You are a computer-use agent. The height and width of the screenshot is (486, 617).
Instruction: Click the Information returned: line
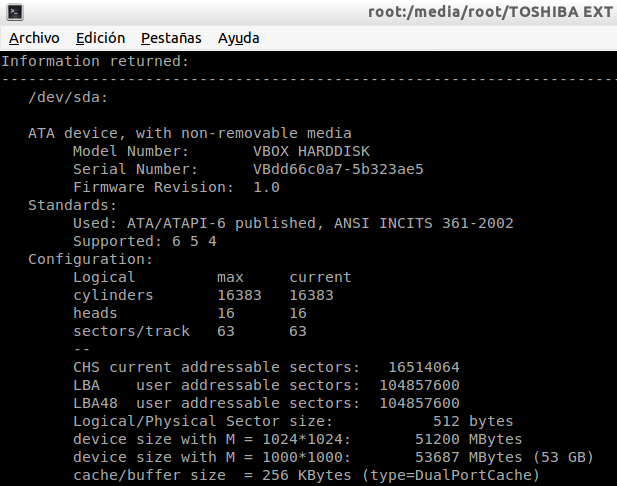(93, 61)
